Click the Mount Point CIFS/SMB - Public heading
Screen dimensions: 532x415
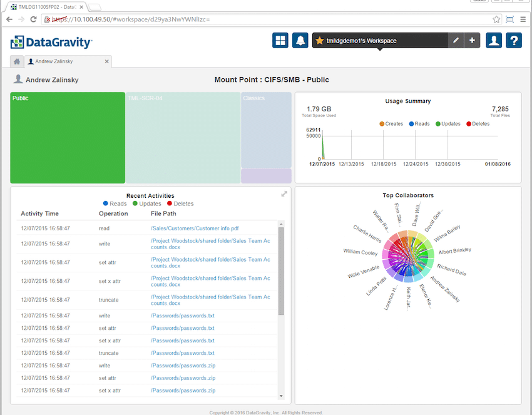point(272,79)
